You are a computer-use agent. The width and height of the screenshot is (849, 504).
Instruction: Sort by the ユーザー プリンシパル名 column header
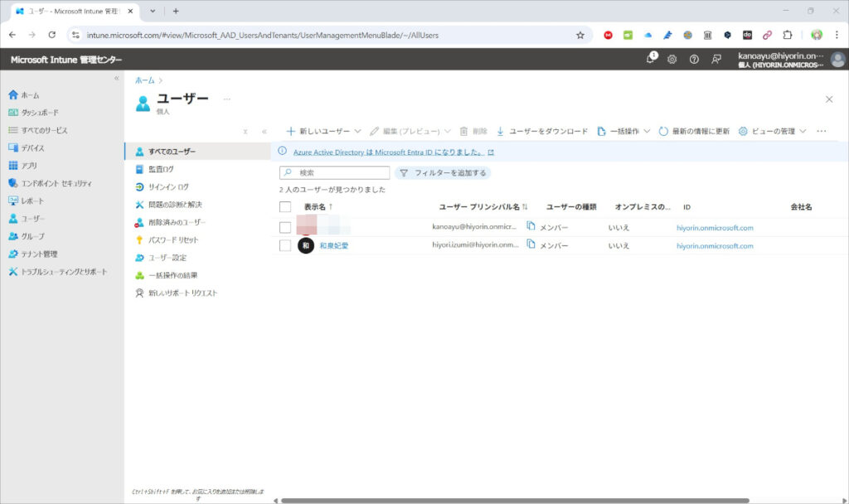click(483, 206)
